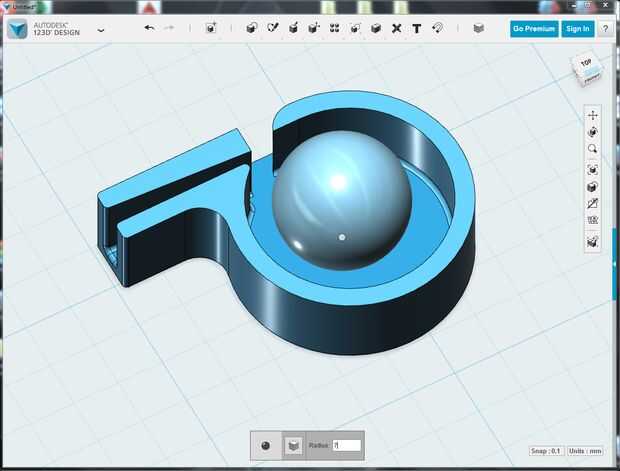The height and width of the screenshot is (471, 620).
Task: Toggle the Snap magnet tool
Action: [x=438, y=28]
